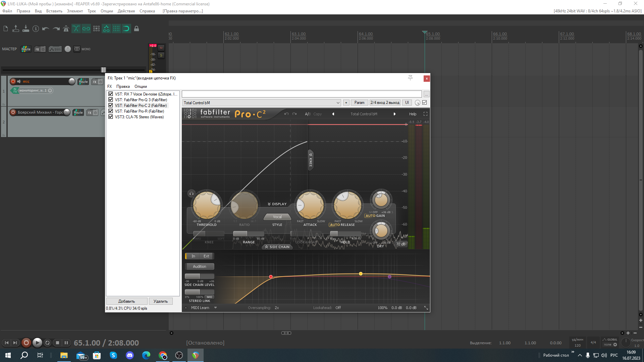Expand the mic track input monitoring dropdown
644x362 pixels.
pos(50,90)
